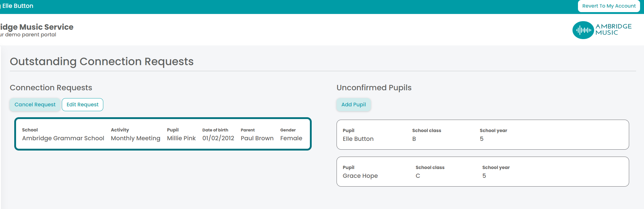
Task: Click the 'Grace Hope' pupil name text
Action: tap(360, 176)
